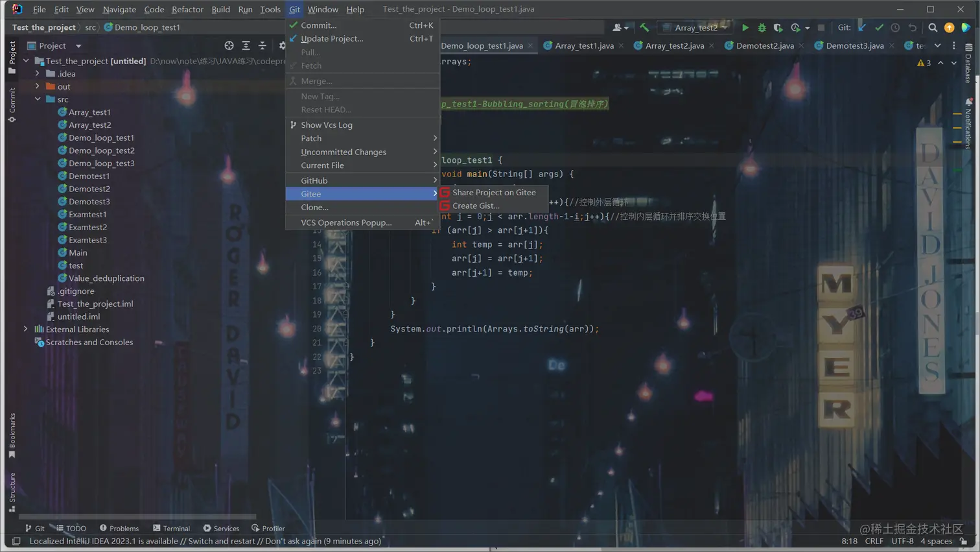
Task: Run with Coverage using the shield icon
Action: [x=778, y=28]
